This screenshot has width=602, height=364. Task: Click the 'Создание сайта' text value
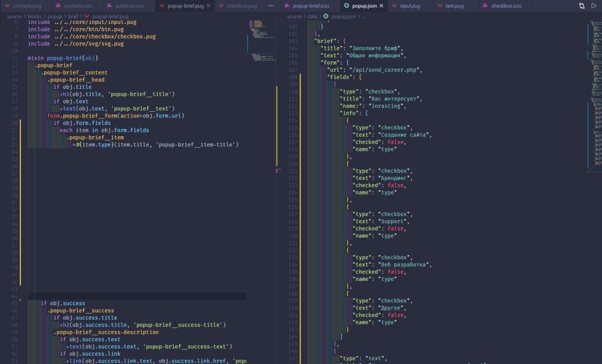403,135
